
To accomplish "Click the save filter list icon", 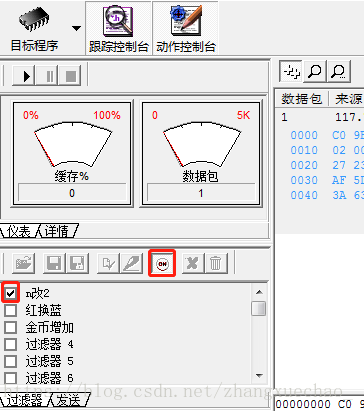I will [x=54, y=264].
